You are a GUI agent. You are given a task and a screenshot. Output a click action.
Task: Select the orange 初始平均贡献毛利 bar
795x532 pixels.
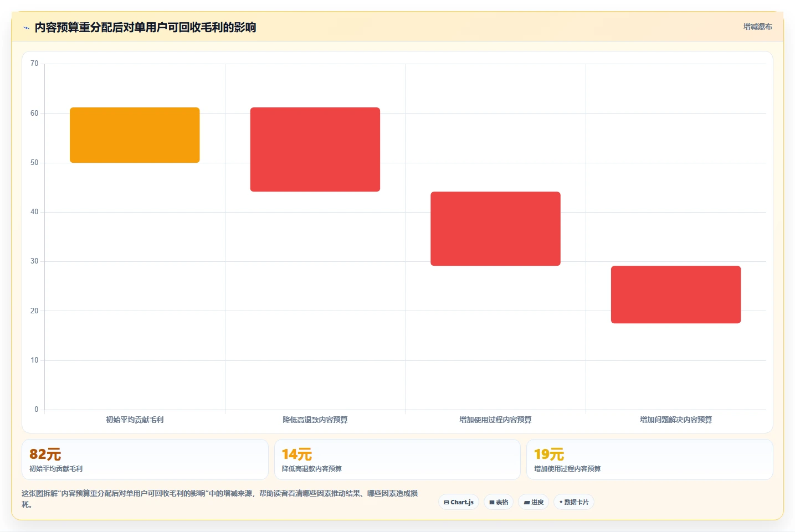click(x=135, y=135)
